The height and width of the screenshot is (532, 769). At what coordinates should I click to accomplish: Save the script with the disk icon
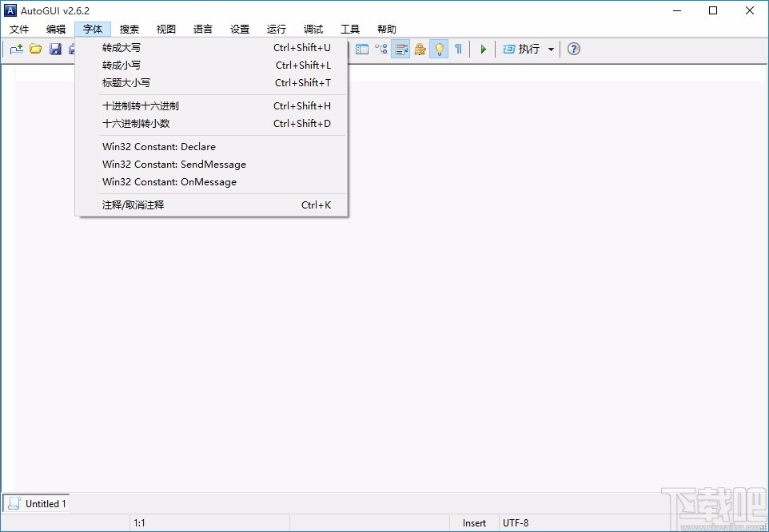tap(55, 49)
